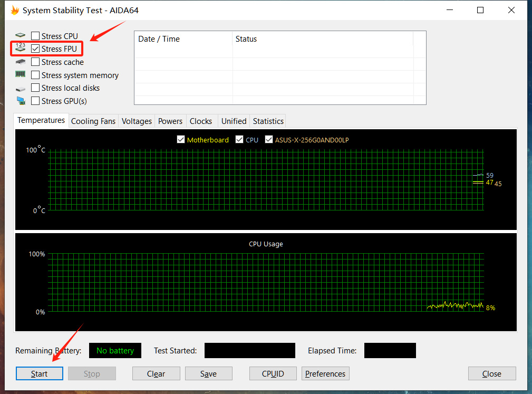Click the 59 temperature reading
The height and width of the screenshot is (394, 532).
click(x=490, y=176)
